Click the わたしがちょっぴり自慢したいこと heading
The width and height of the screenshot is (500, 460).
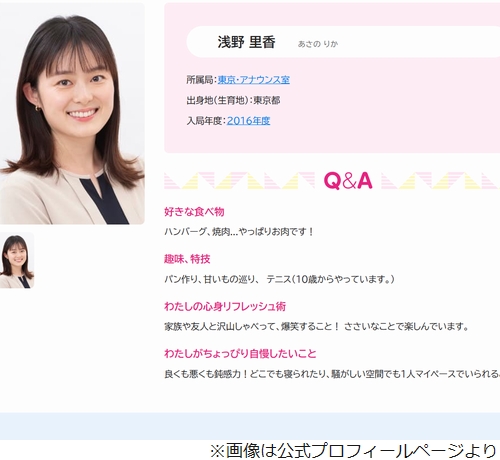point(240,353)
